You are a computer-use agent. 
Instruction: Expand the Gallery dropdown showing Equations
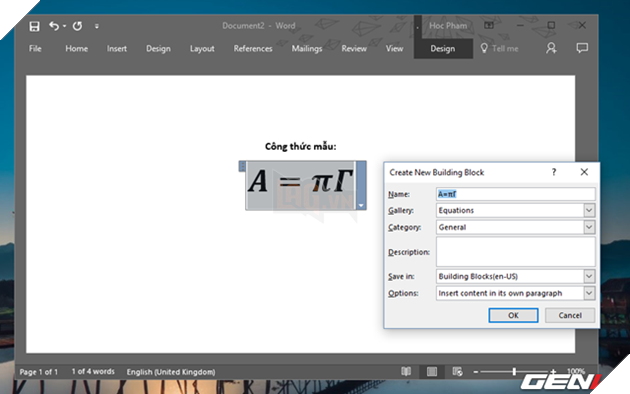(x=589, y=210)
